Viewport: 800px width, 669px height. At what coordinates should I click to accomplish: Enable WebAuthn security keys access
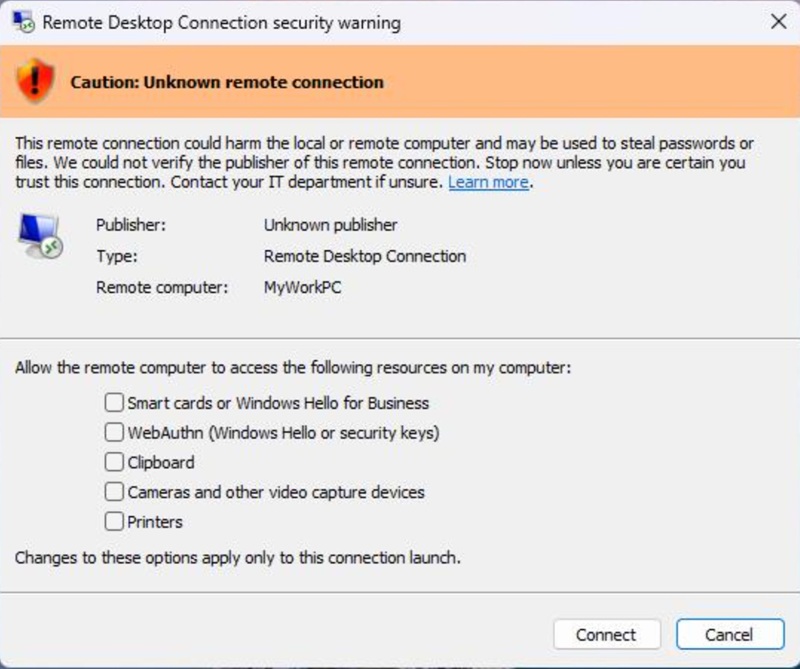116,433
